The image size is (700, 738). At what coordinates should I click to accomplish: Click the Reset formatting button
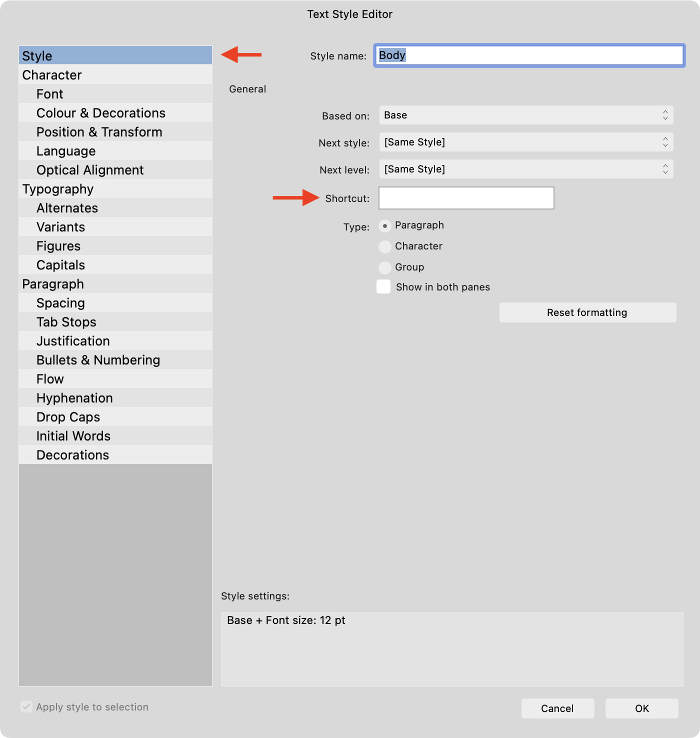click(x=587, y=312)
